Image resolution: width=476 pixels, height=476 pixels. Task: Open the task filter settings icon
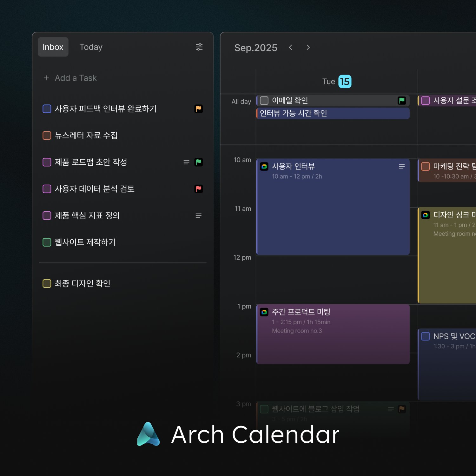click(199, 47)
